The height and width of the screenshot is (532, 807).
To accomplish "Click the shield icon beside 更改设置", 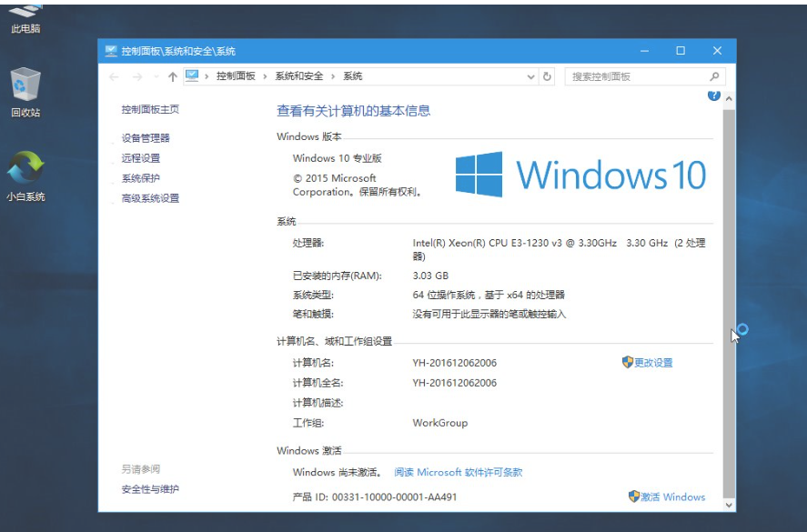I will pos(627,362).
